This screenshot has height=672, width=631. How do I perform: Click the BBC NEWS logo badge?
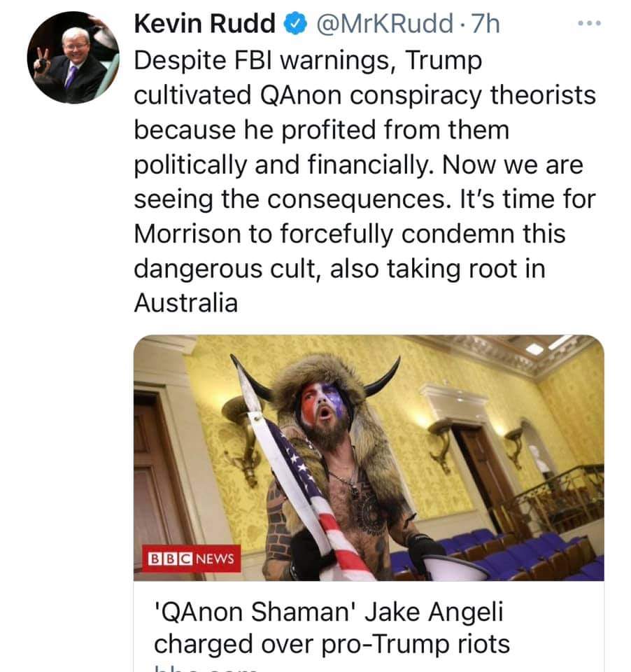pos(192,559)
